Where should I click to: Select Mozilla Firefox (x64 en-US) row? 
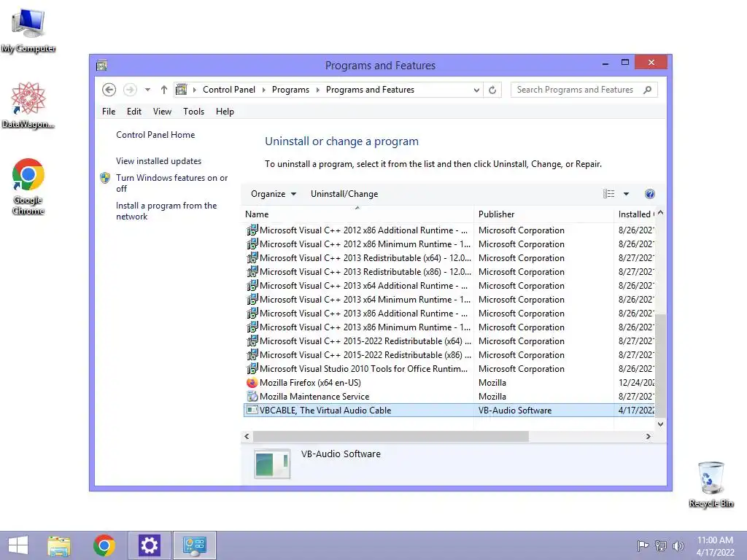450,383
